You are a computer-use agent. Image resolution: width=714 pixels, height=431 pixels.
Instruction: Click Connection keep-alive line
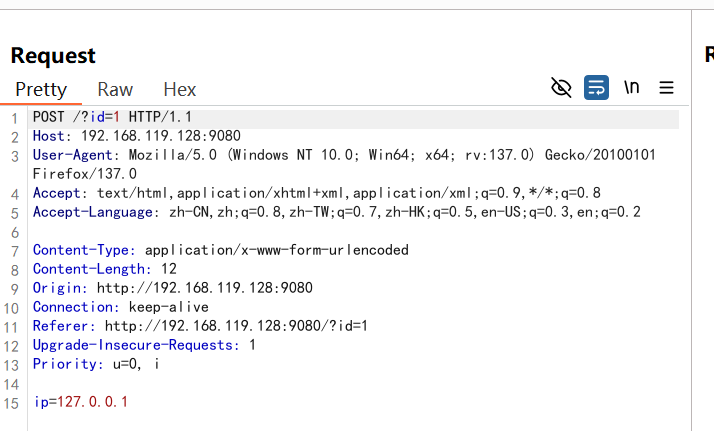121,307
